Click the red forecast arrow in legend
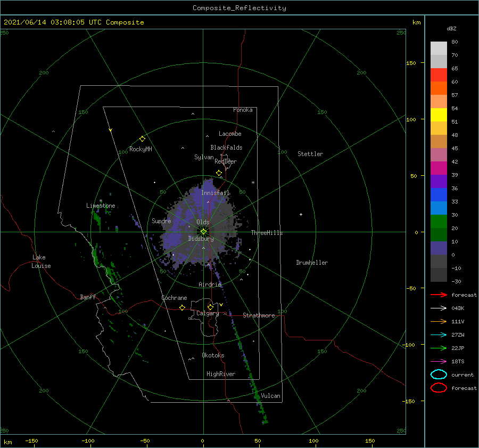The image size is (479, 448). point(439,295)
